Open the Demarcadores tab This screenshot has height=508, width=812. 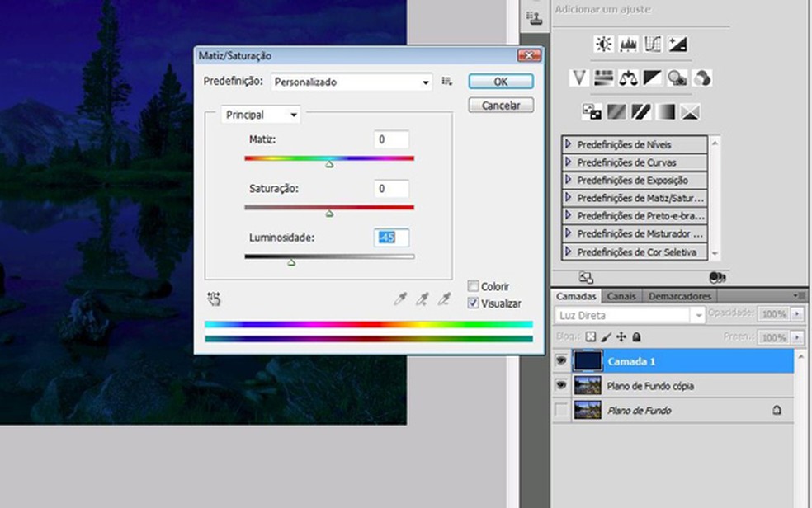679,296
